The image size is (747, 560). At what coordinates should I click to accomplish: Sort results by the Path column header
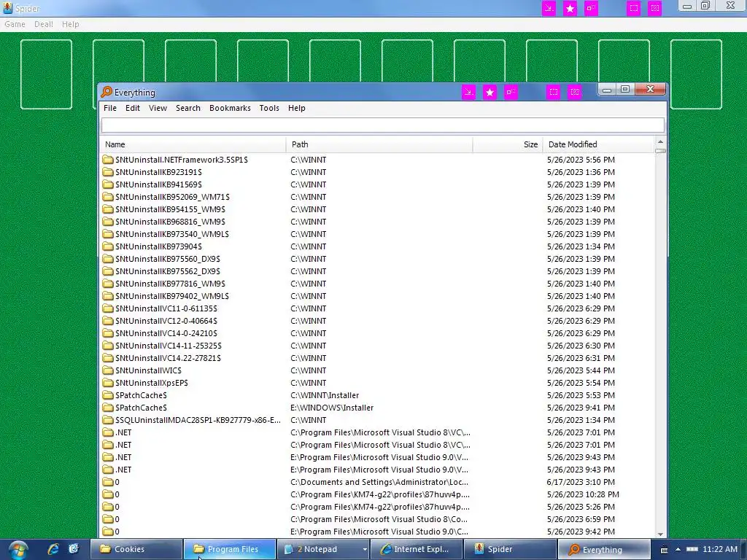tap(379, 144)
